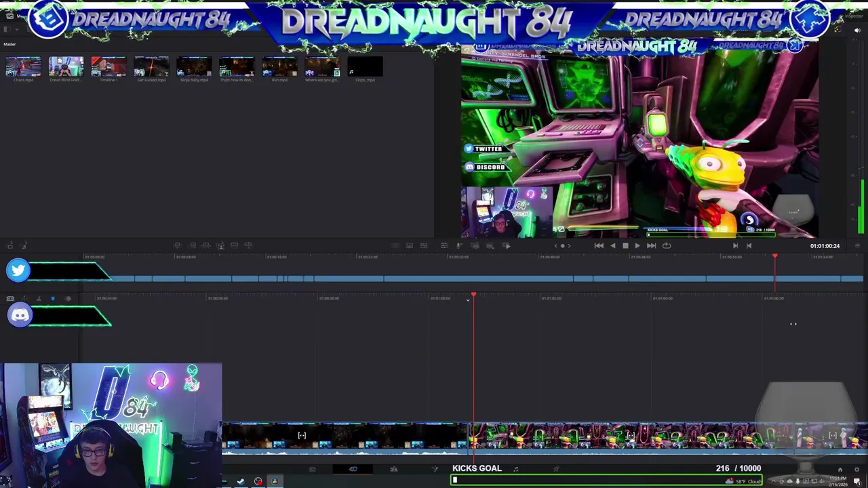Switch to the Edit page tab
Screen dimensions: 868x488
[393, 469]
